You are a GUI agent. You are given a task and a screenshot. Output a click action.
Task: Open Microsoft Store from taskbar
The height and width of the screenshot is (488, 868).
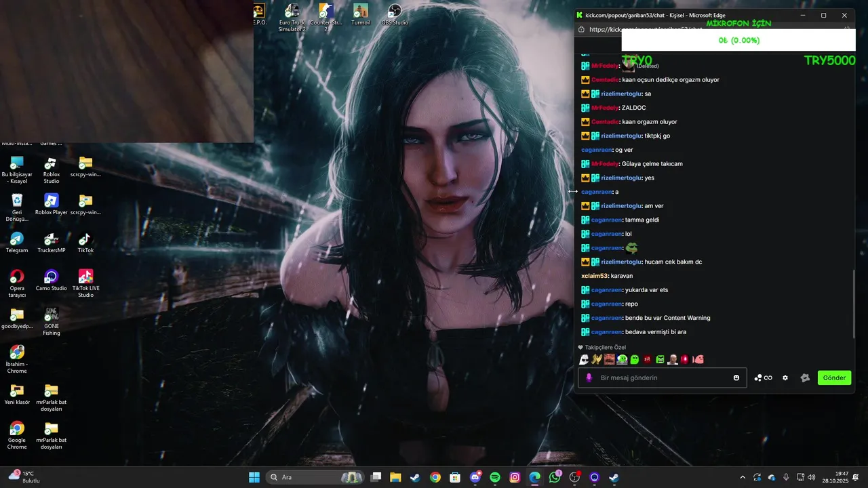point(455,477)
